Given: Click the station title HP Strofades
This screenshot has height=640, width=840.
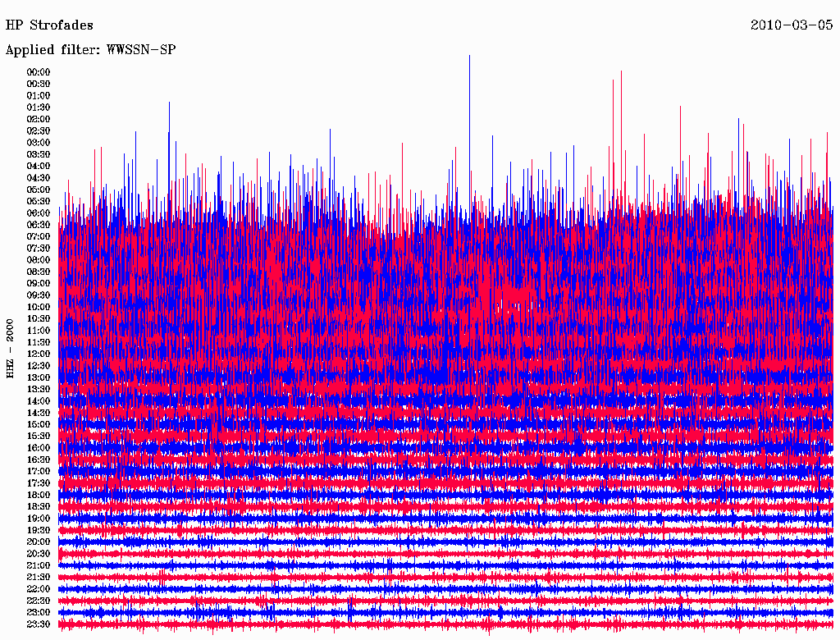Looking at the screenshot, I should pyautogui.click(x=49, y=25).
